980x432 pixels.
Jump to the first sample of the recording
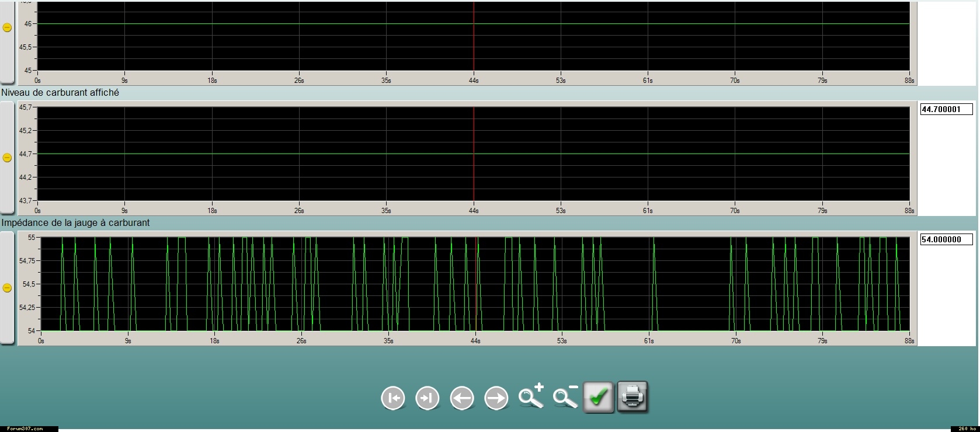[393, 398]
